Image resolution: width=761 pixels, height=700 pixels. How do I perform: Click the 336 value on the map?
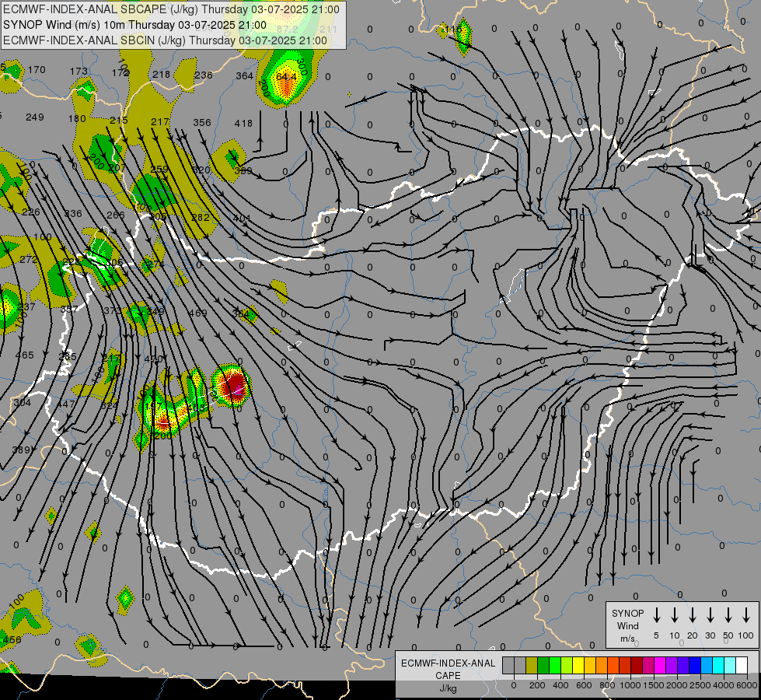point(73,213)
